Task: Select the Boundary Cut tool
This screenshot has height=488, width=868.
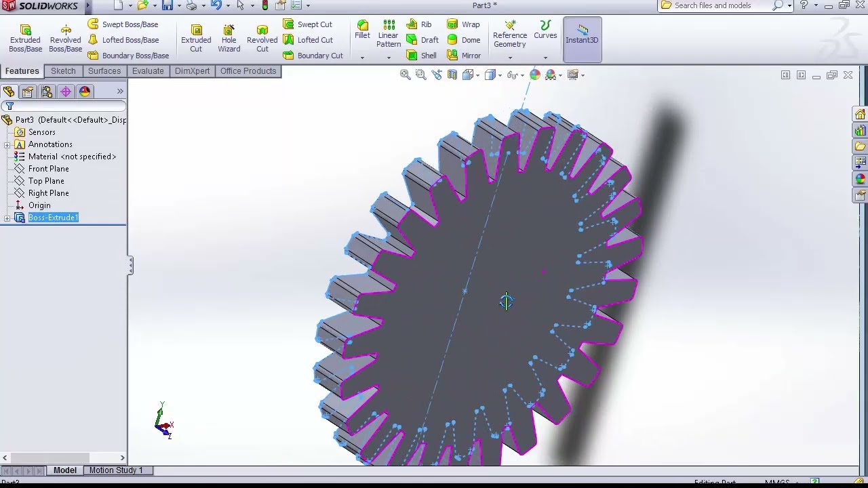Action: 313,56
